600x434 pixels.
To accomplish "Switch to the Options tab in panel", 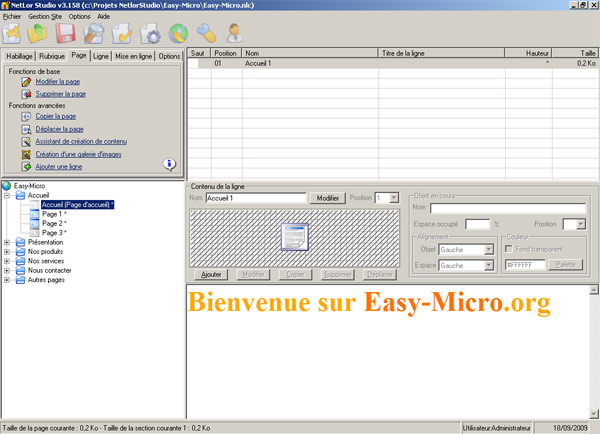I will coord(169,56).
